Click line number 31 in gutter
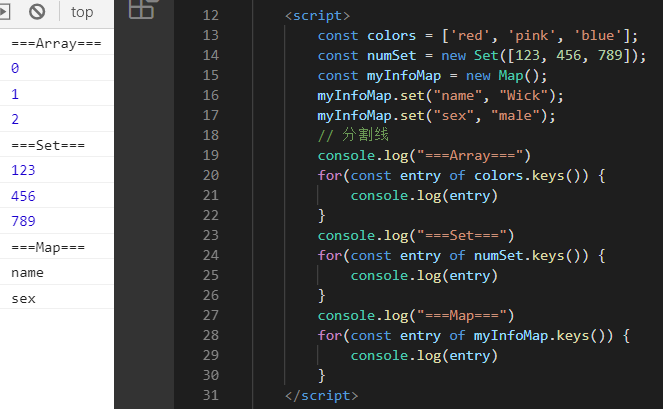663x409 pixels. pyautogui.click(x=211, y=395)
